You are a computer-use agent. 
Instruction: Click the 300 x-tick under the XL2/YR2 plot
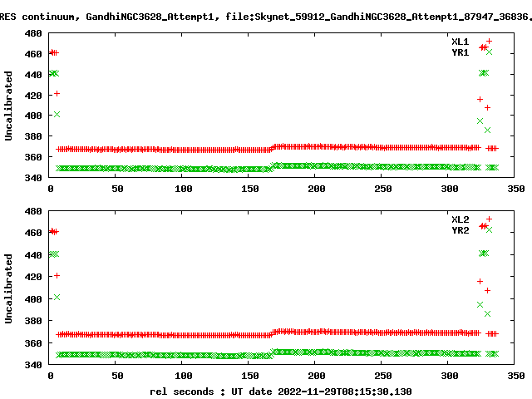click(x=449, y=376)
